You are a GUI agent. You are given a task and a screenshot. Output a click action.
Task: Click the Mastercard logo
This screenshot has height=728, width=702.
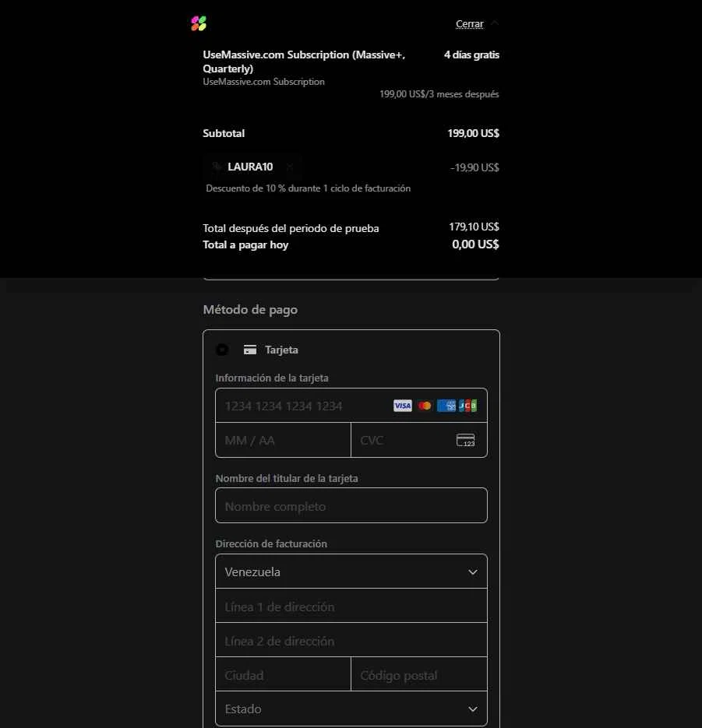tap(424, 406)
